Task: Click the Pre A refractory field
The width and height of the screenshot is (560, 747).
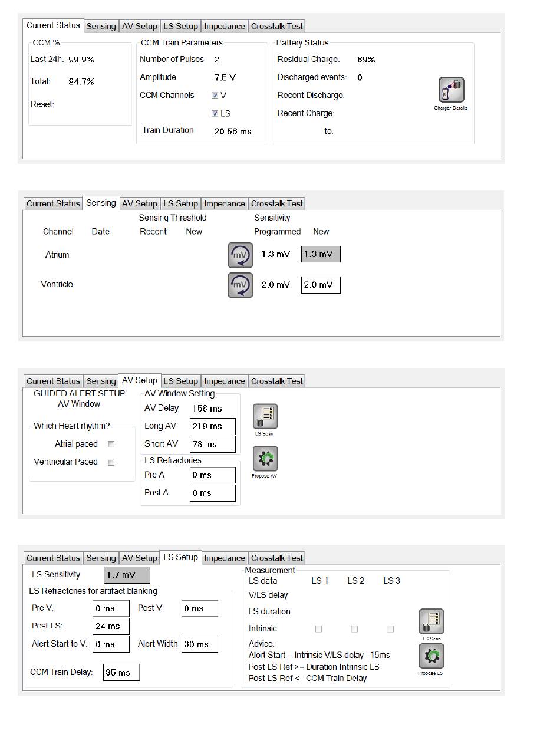Action: pos(213,475)
